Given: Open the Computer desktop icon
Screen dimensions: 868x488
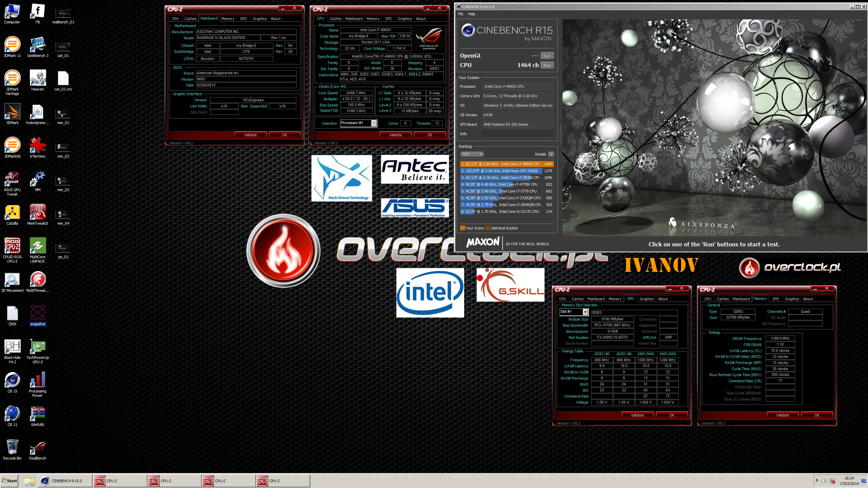Looking at the screenshot, I should point(12,14).
